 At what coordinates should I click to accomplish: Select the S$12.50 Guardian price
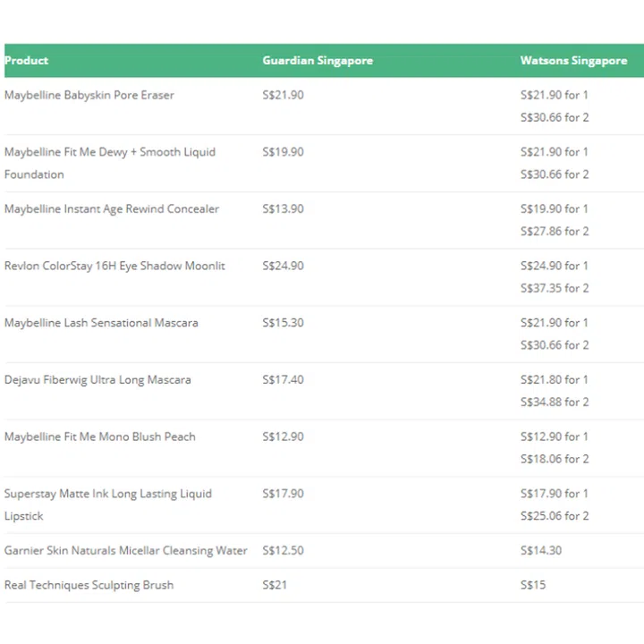pos(283,551)
